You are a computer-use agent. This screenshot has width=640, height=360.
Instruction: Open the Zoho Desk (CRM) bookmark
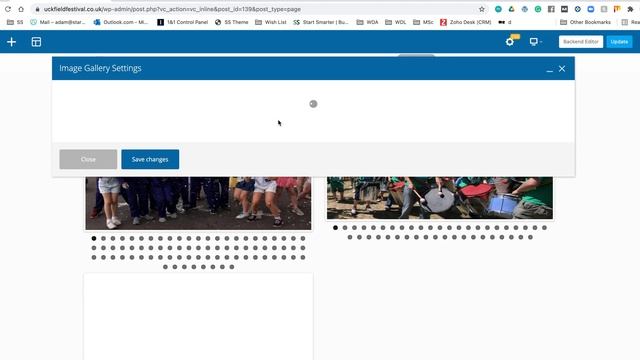[x=466, y=22]
